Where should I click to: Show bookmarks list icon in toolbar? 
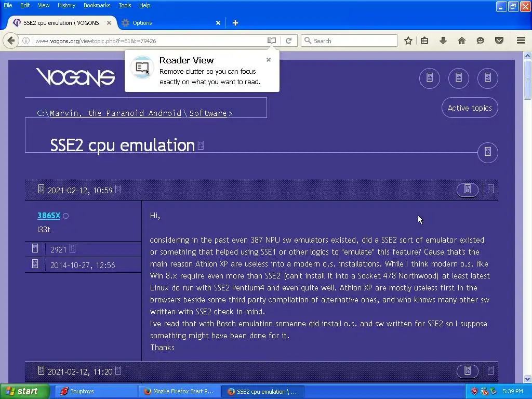pyautogui.click(x=424, y=41)
